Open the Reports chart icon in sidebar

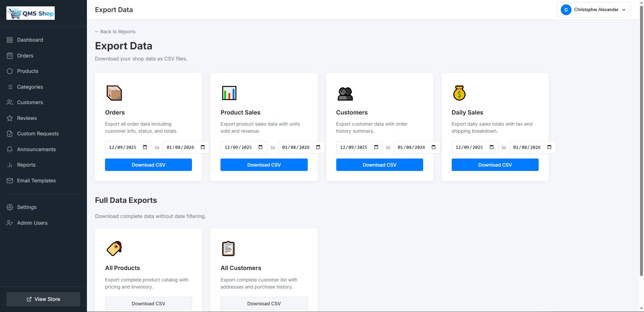[x=10, y=165]
